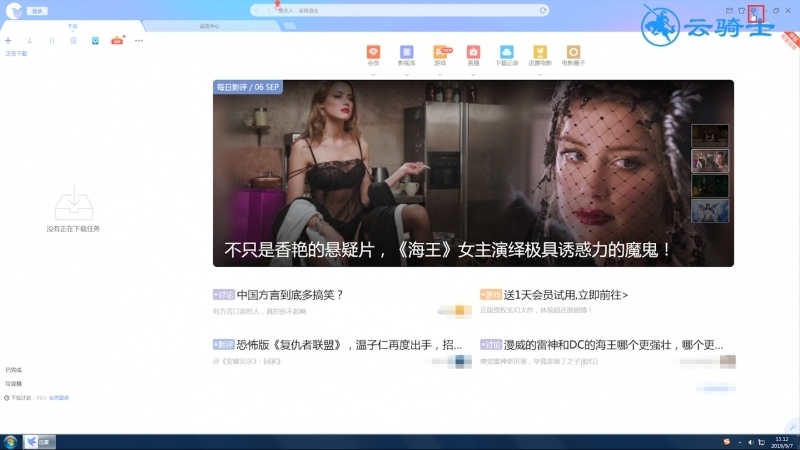The width and height of the screenshot is (800, 450).
Task: Select the fourth thumbnail on the banner's right edge
Action: 710,211
